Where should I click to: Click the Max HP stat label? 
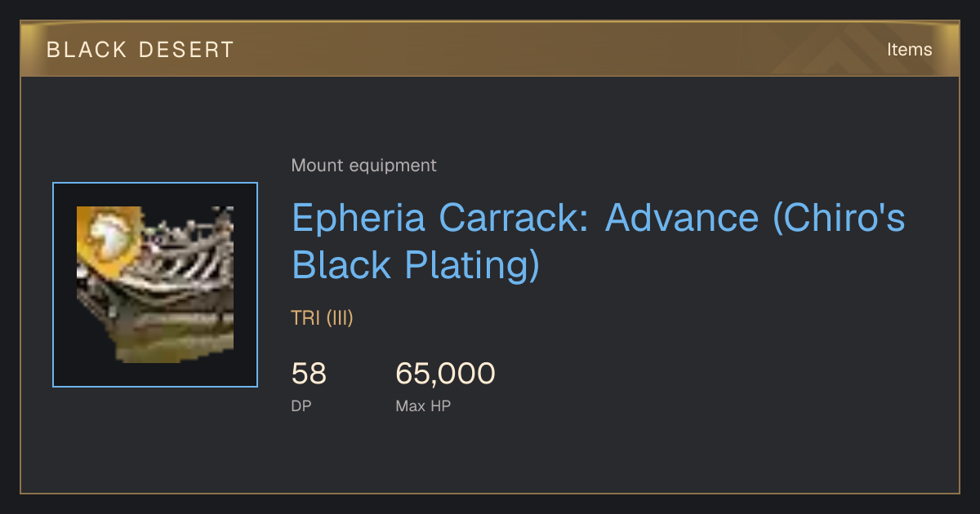coord(423,405)
